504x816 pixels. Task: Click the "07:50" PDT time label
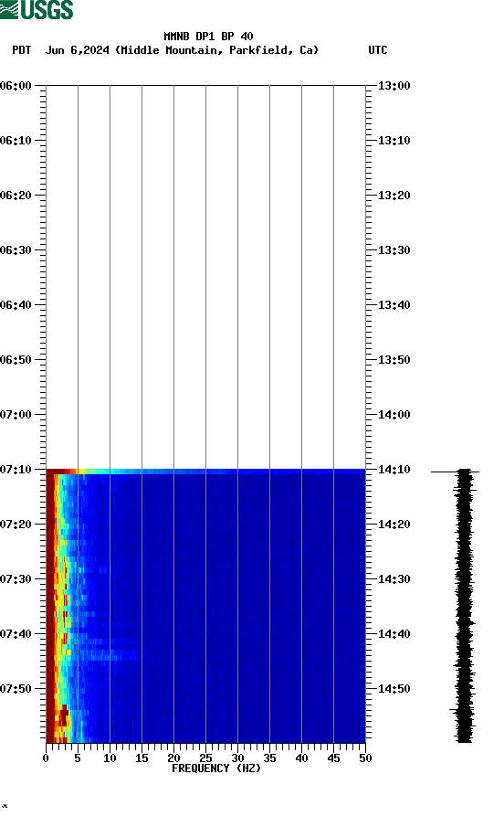[x=16, y=689]
